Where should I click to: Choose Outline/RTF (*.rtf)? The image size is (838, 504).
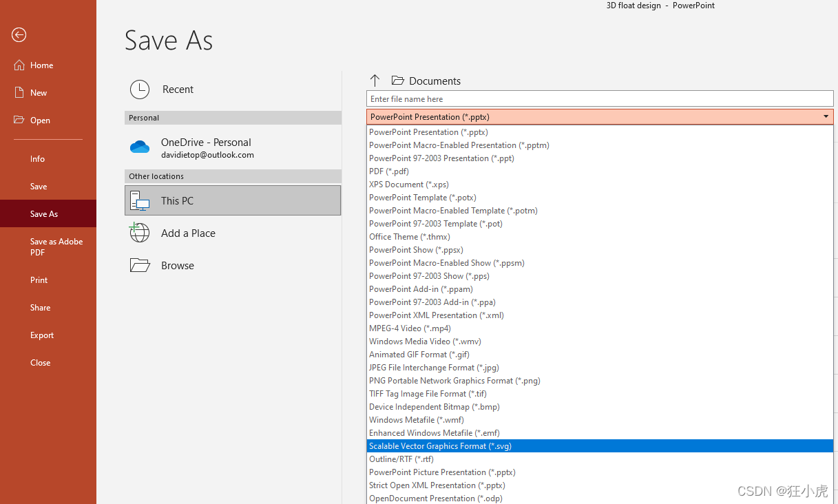600,459
